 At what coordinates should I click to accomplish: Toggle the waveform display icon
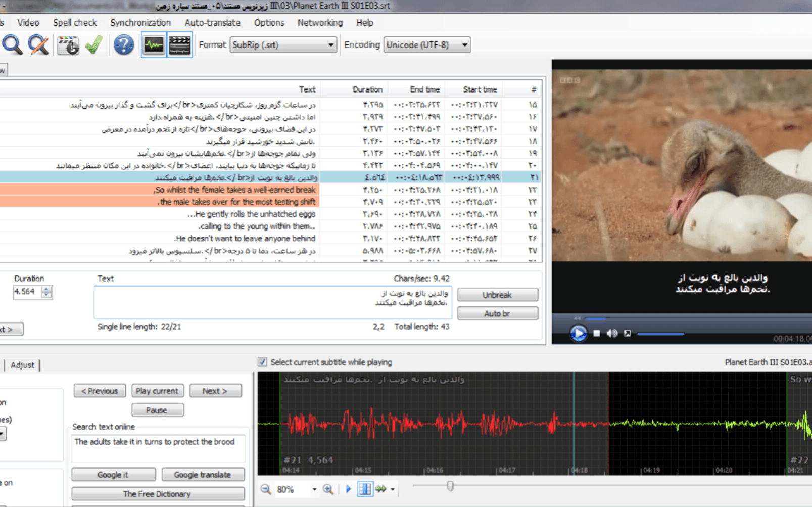pos(154,45)
